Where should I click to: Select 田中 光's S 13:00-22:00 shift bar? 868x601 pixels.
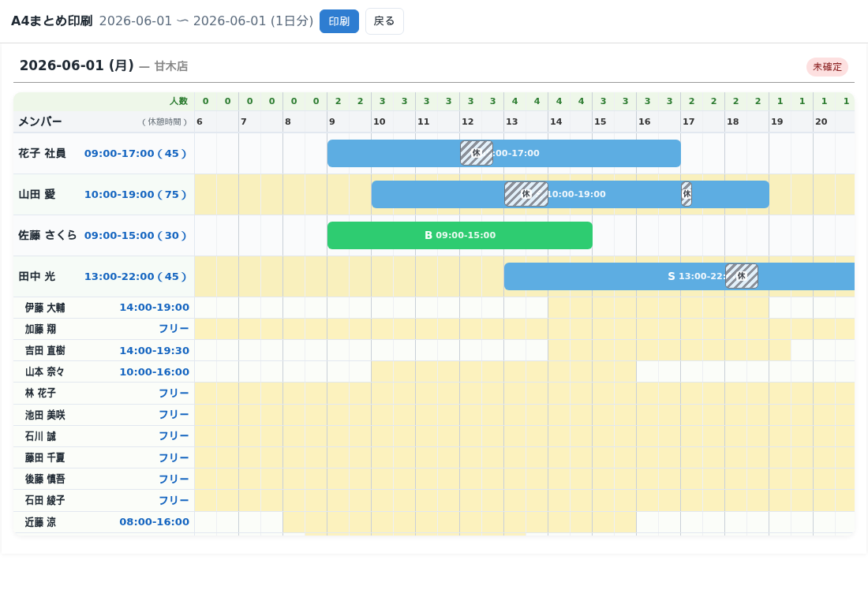679,276
